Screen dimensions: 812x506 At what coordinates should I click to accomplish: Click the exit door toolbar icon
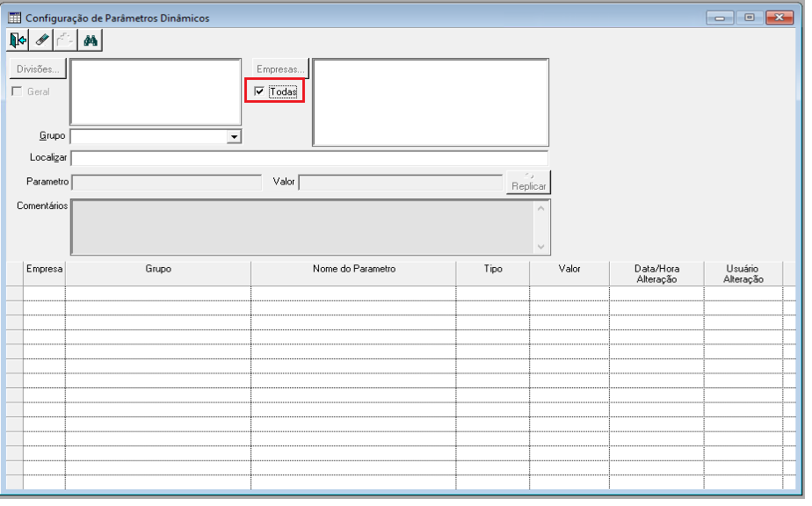click(x=18, y=40)
